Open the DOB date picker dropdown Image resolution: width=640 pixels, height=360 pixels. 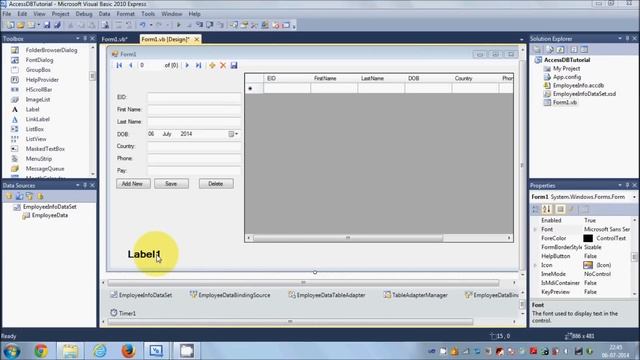[x=233, y=134]
